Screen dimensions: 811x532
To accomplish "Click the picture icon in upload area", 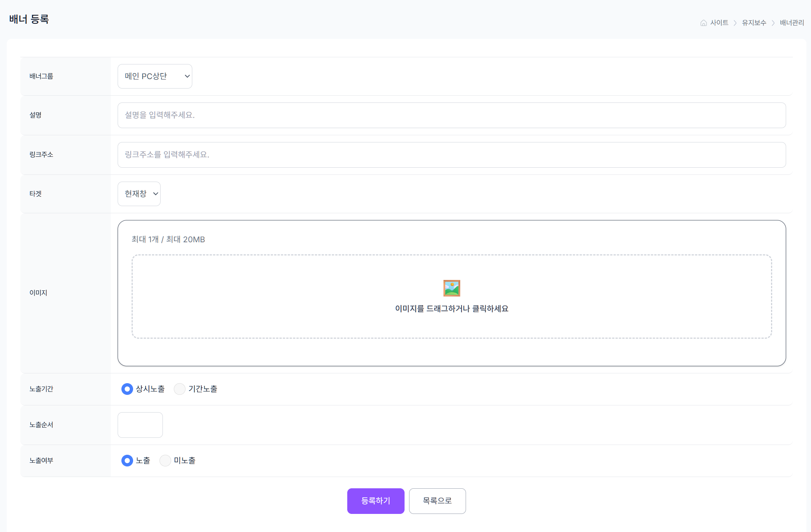I will click(x=451, y=288).
